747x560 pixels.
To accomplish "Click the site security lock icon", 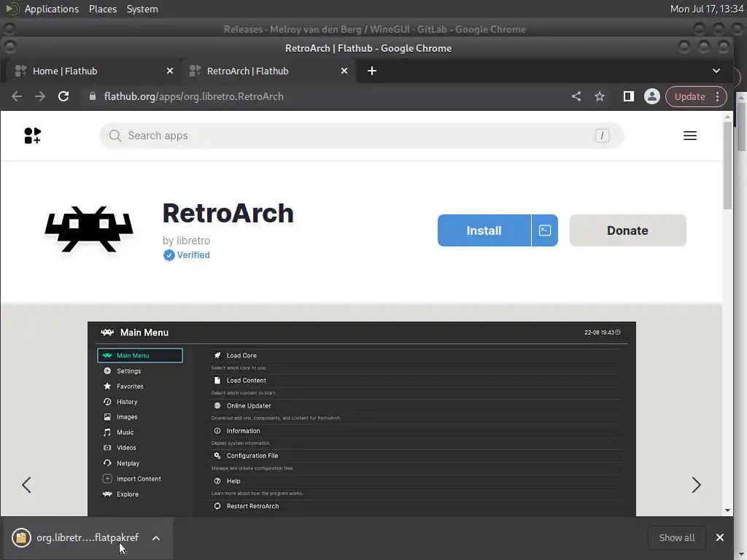I will pyautogui.click(x=93, y=97).
